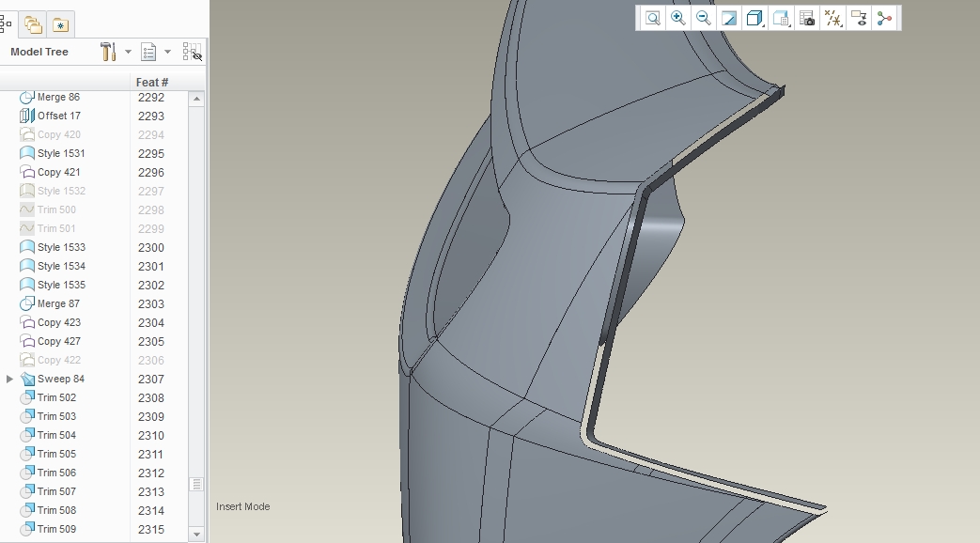
Task: Toggle the Spin Center icon
Action: [x=884, y=18]
